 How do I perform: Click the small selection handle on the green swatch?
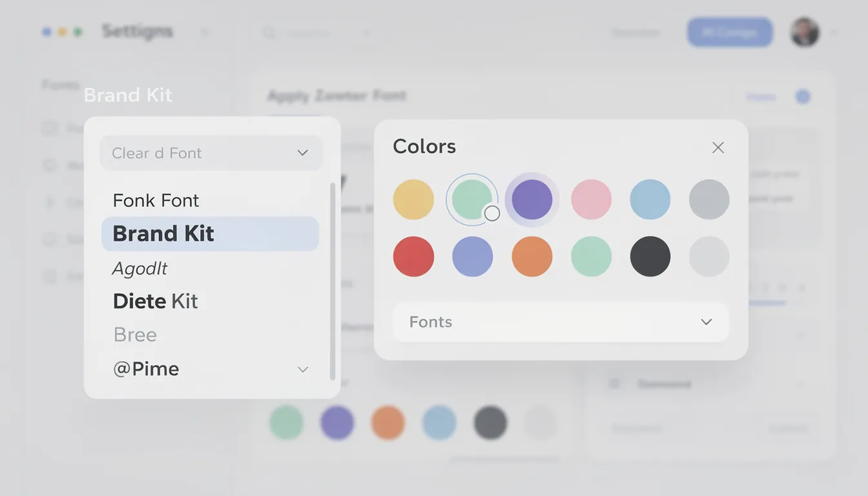coord(492,212)
